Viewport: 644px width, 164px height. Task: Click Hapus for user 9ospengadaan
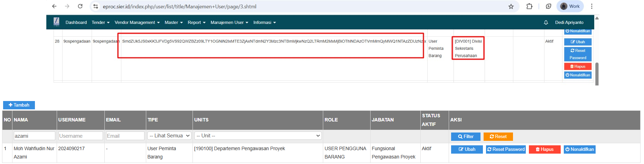pyautogui.click(x=578, y=66)
